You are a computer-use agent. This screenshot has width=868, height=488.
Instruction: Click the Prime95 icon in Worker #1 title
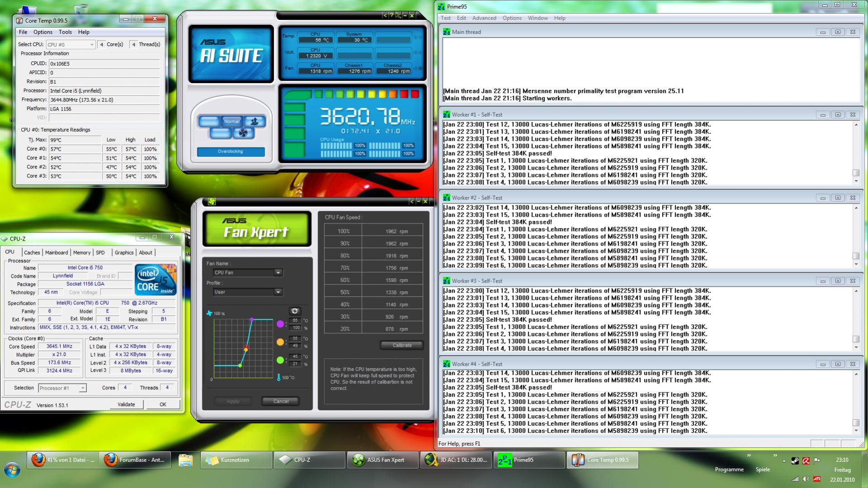446,114
